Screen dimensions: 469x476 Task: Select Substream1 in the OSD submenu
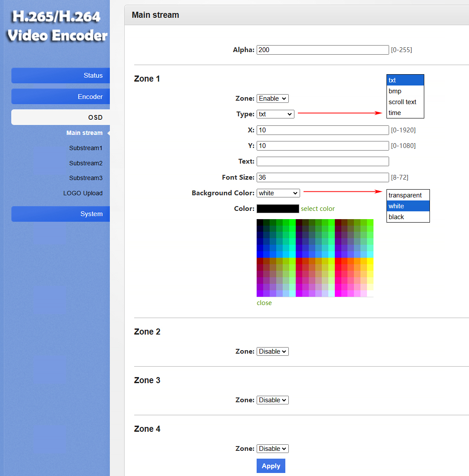tap(86, 148)
